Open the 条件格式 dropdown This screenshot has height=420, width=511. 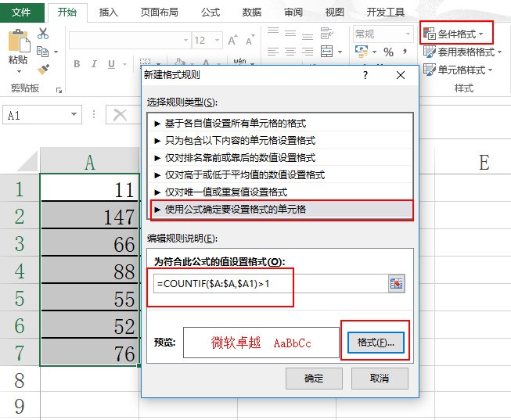458,34
